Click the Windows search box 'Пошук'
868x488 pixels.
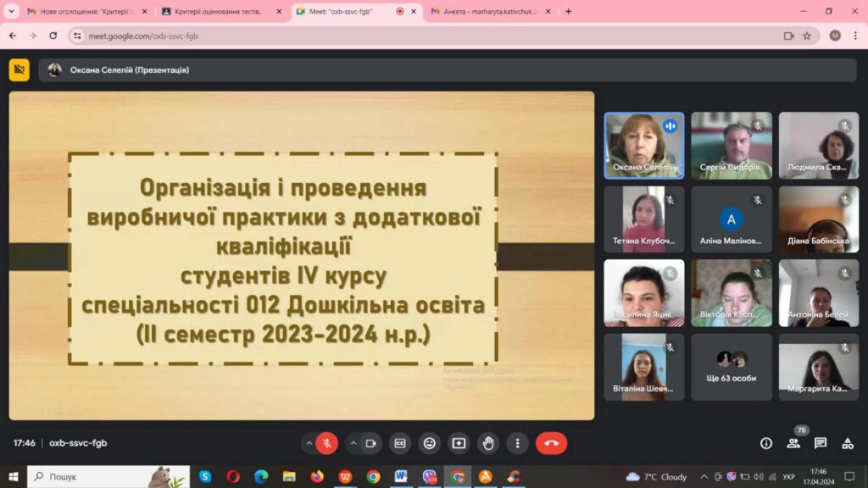[93, 477]
